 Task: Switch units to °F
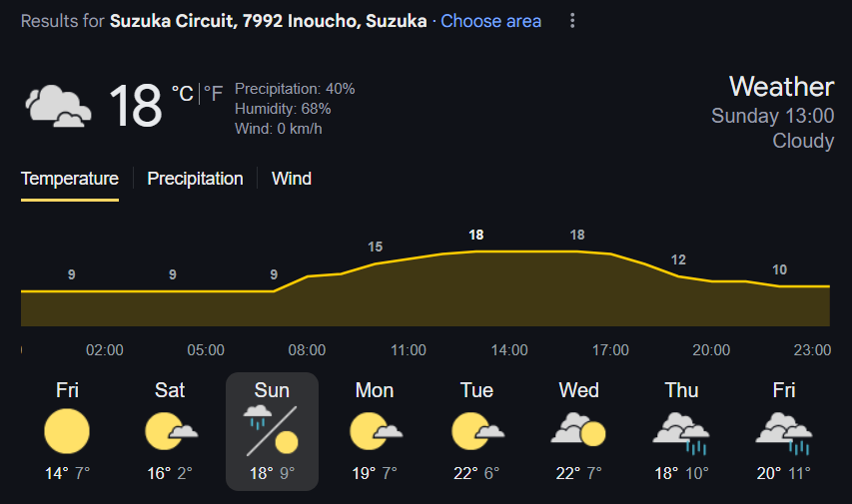click(214, 94)
